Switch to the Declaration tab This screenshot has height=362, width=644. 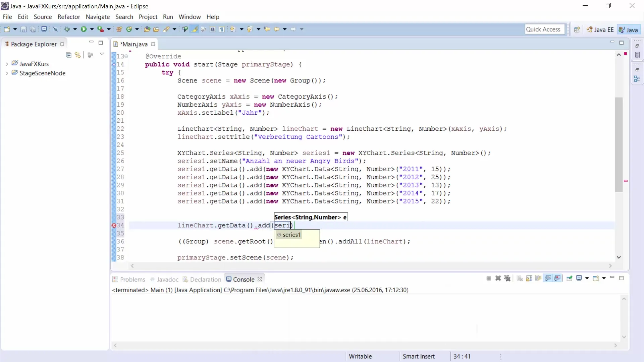202,280
